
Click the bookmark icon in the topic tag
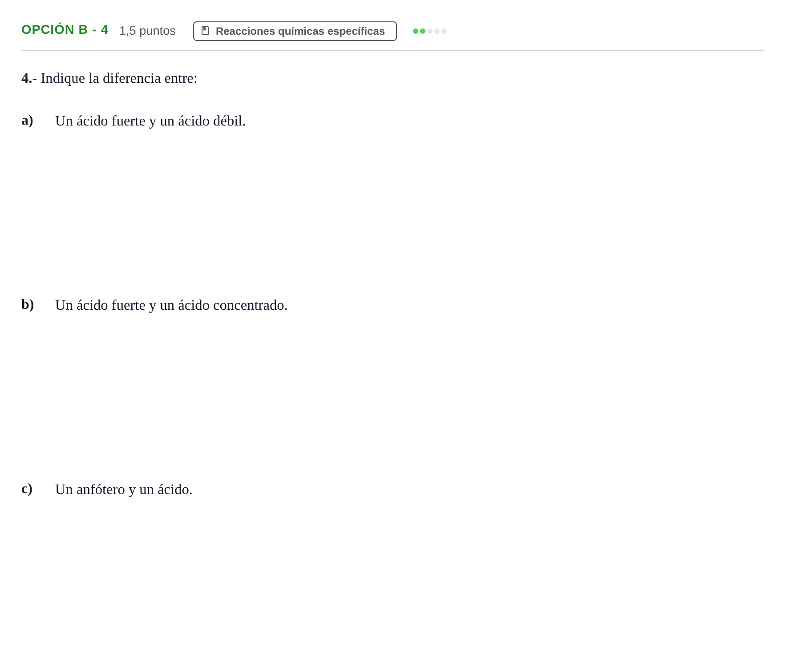pyautogui.click(x=205, y=31)
